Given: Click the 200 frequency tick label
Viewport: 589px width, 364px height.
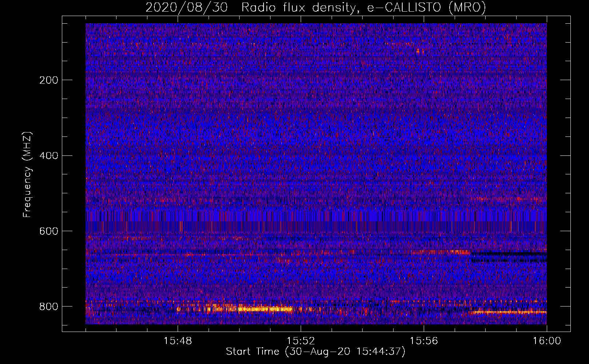Looking at the screenshot, I should (x=49, y=80).
